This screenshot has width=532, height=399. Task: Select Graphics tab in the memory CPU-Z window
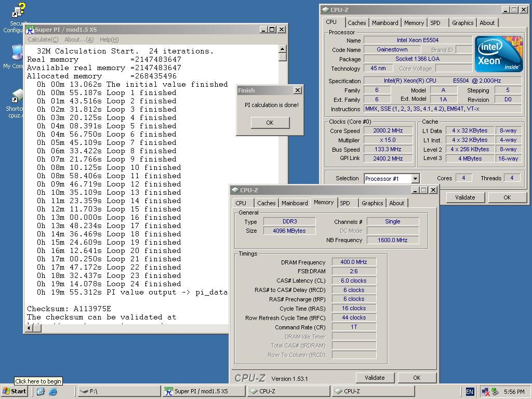point(372,203)
